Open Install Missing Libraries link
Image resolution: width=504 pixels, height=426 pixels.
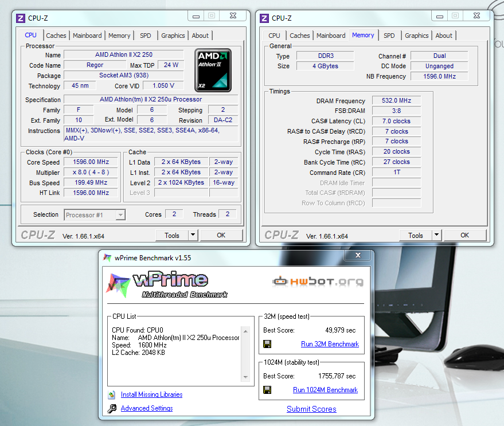(x=152, y=394)
